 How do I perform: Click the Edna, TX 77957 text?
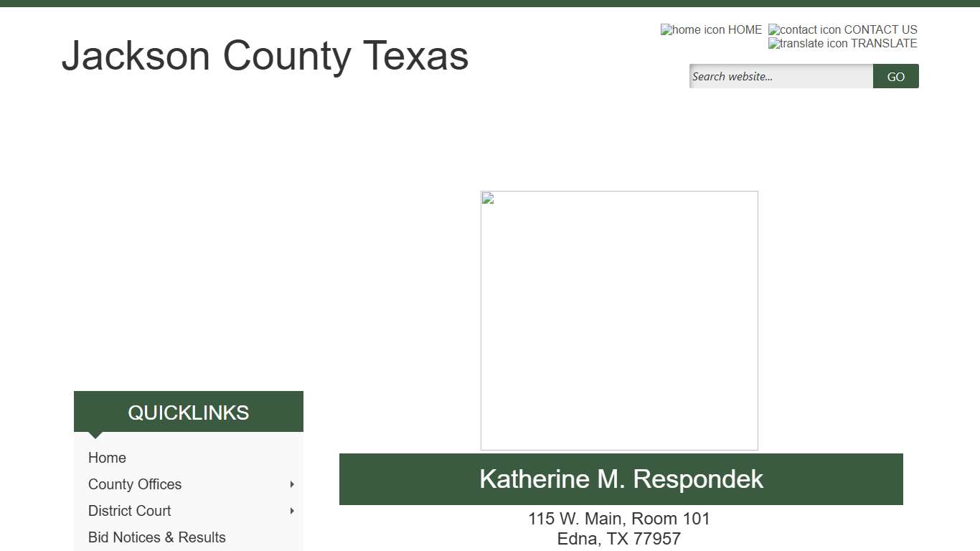coord(618,539)
